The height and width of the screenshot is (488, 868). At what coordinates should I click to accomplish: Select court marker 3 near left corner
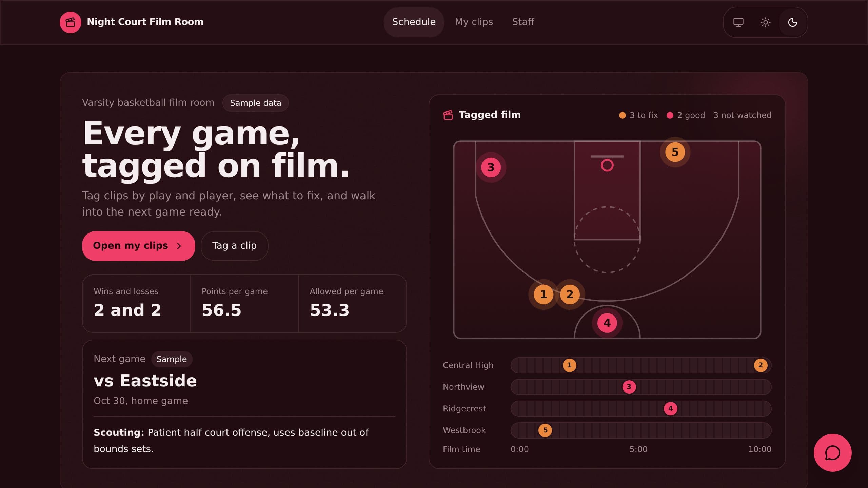pos(491,167)
